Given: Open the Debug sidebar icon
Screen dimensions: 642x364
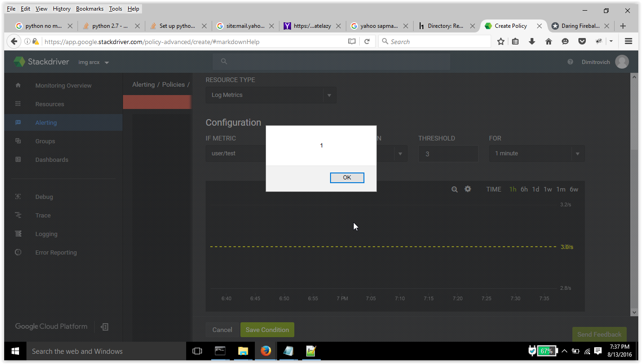Looking at the screenshot, I should pyautogui.click(x=18, y=197).
